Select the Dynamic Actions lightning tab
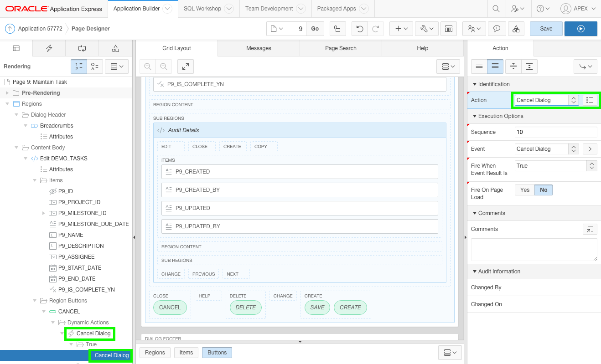Viewport: 601px width, 364px height. coord(49,48)
